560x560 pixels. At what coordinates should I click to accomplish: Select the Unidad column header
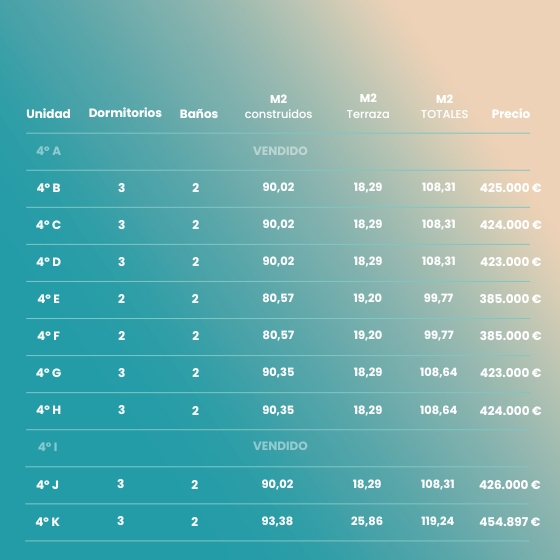[x=48, y=114]
